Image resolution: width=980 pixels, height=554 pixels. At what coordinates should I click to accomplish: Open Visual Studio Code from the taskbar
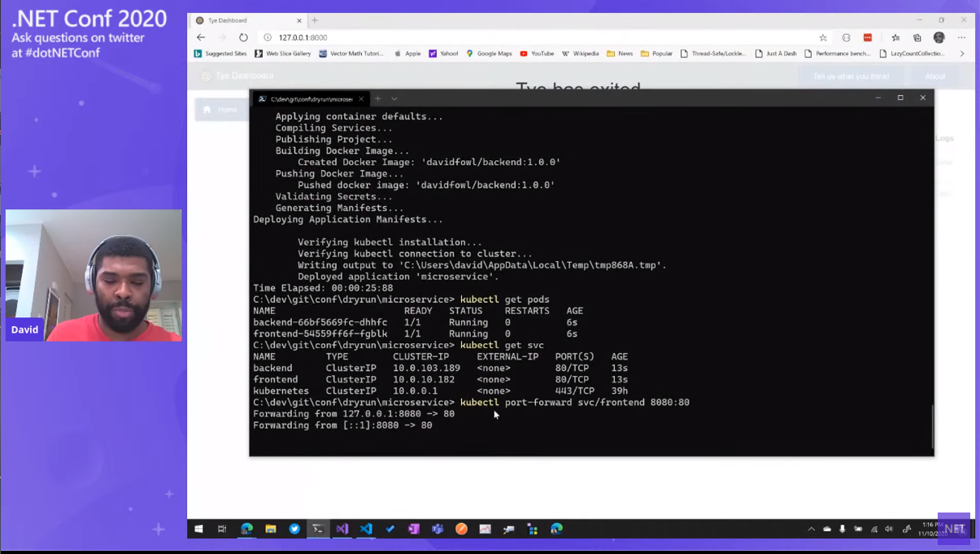366,529
